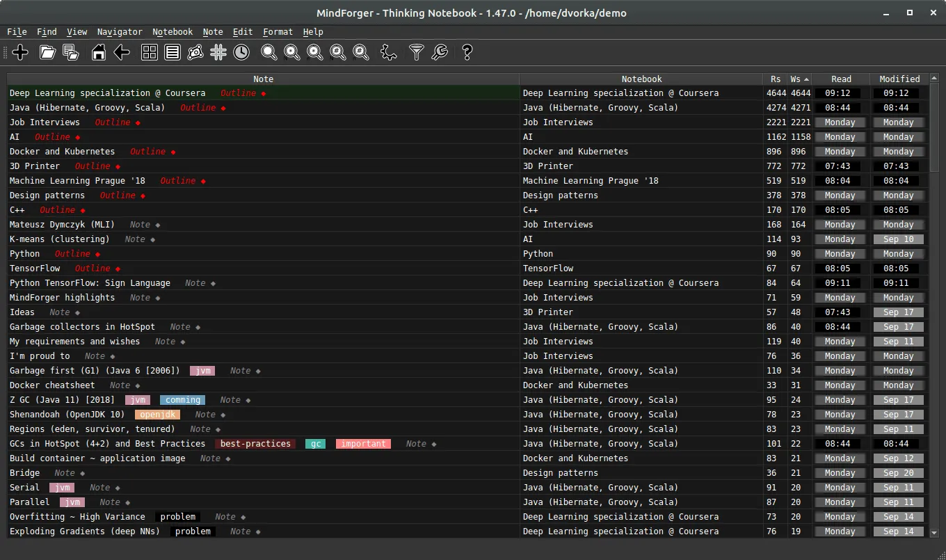Select the Docker cheatsheet note row

pos(467,385)
